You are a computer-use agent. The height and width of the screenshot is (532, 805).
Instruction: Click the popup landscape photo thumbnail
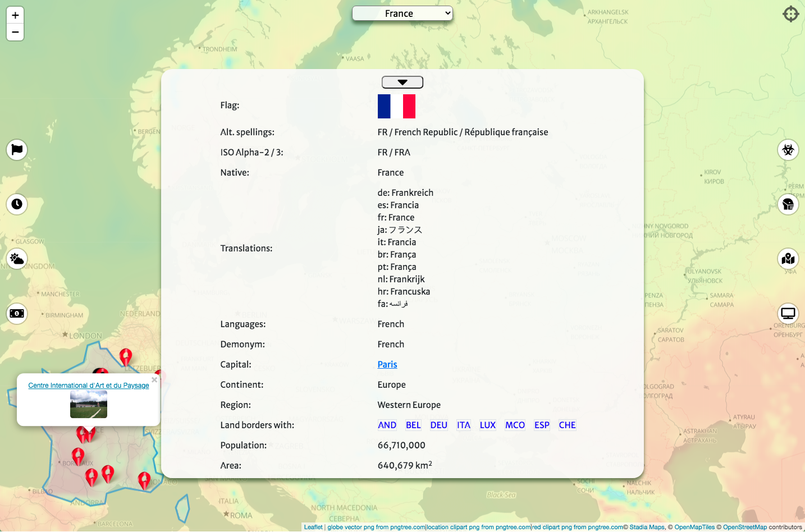click(x=89, y=405)
